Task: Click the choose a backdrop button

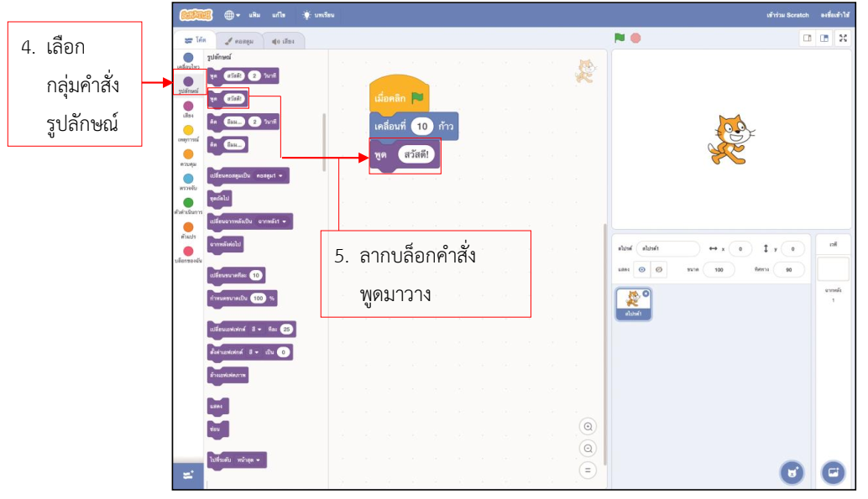Action: [833, 472]
